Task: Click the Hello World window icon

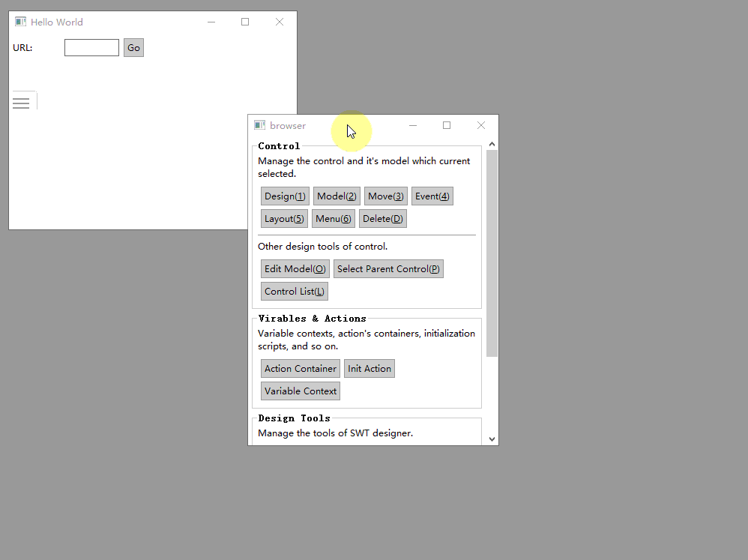Action: [x=20, y=22]
